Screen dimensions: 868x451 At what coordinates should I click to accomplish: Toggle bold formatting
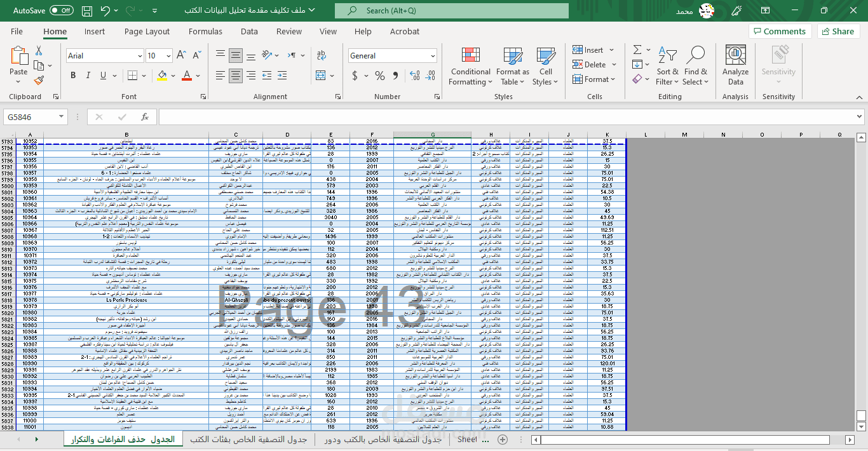coord(72,75)
